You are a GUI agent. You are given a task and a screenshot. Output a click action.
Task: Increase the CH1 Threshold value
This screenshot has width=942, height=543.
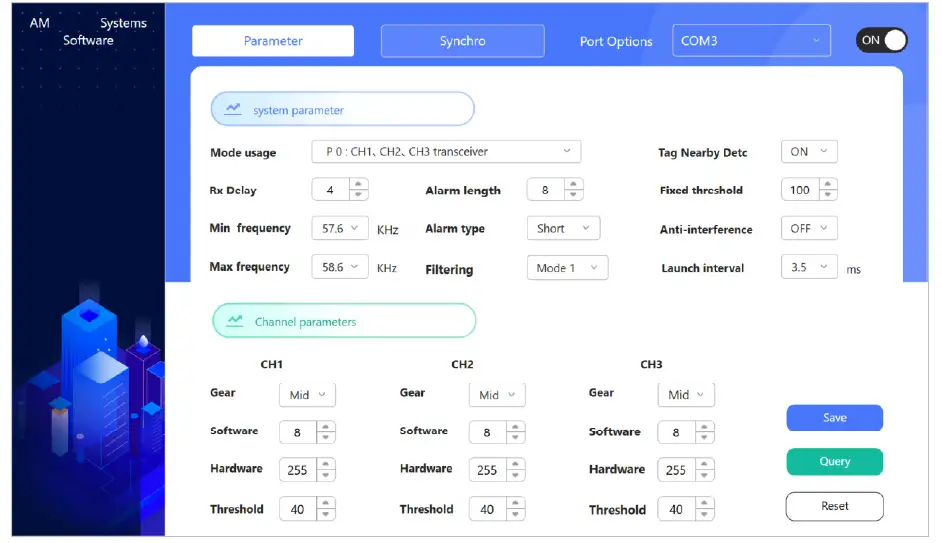click(326, 503)
